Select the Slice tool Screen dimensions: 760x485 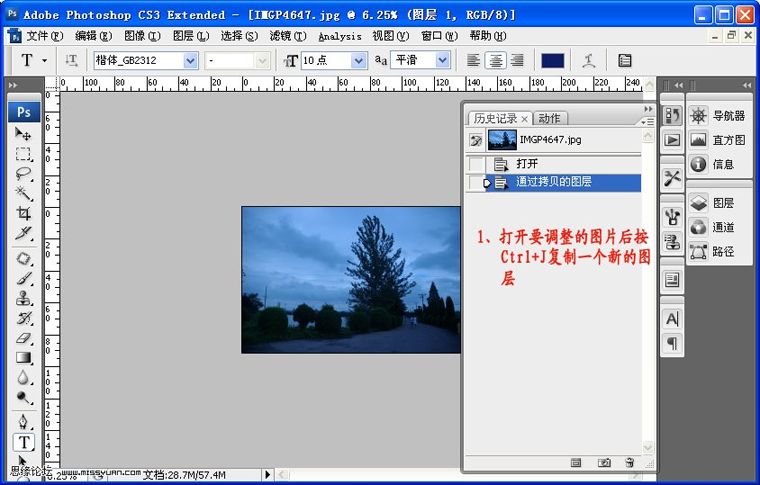coord(23,233)
